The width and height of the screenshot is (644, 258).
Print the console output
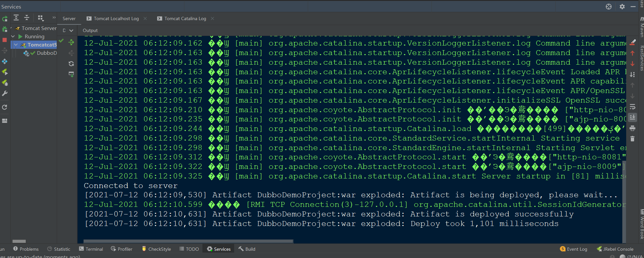[x=632, y=128]
